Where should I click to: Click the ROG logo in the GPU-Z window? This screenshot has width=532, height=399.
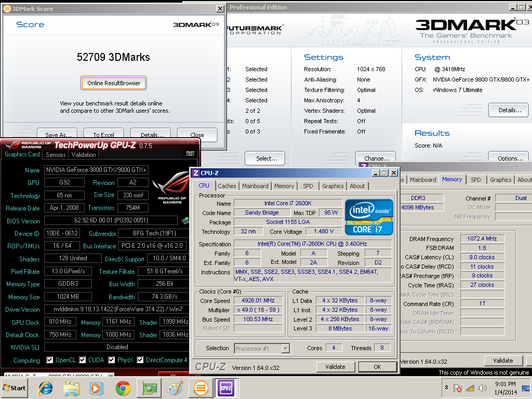click(170, 187)
